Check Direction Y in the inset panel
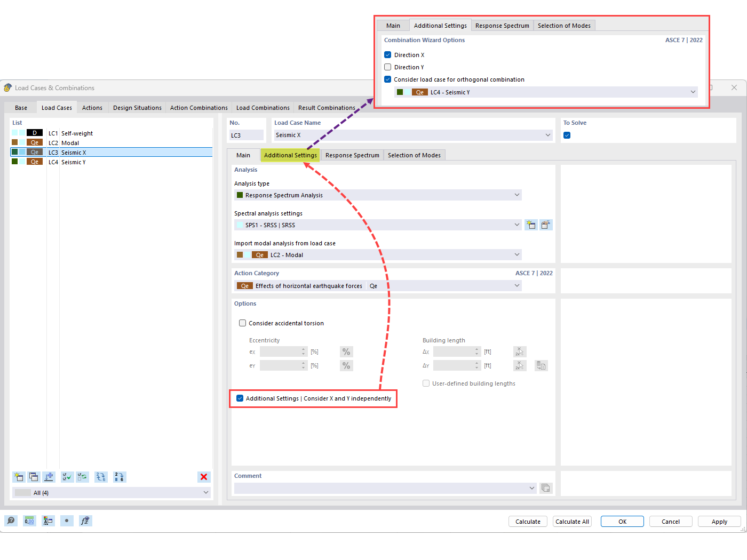This screenshot has height=560, width=747. click(388, 67)
